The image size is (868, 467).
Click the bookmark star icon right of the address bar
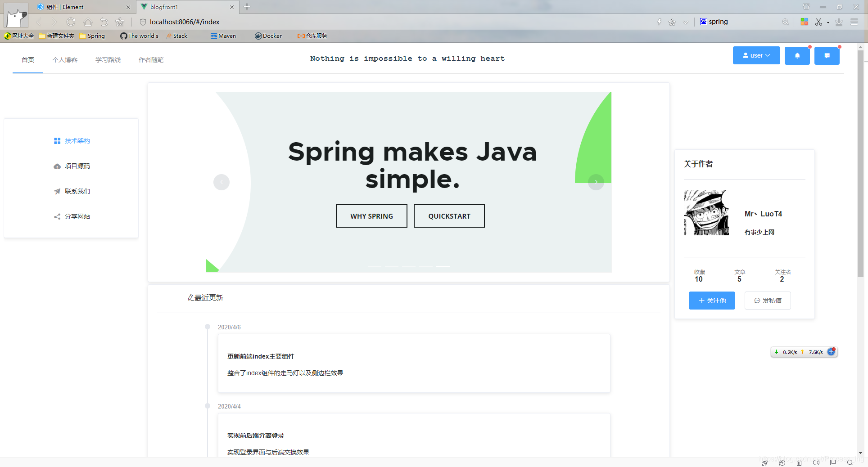point(672,22)
